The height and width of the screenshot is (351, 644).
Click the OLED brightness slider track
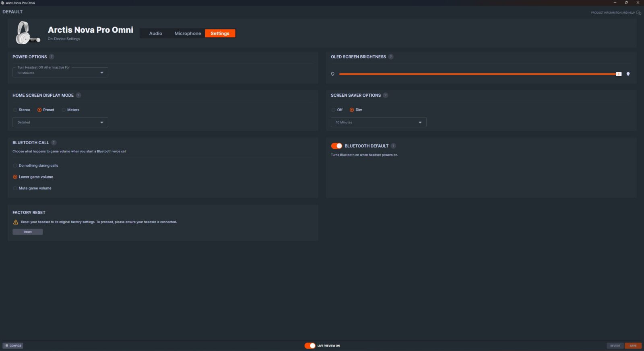point(479,74)
